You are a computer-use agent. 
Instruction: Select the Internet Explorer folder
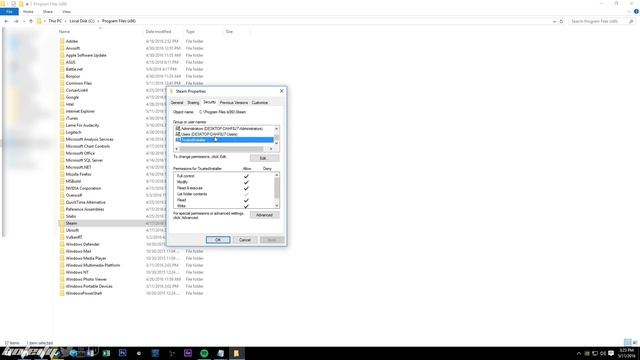(x=80, y=111)
